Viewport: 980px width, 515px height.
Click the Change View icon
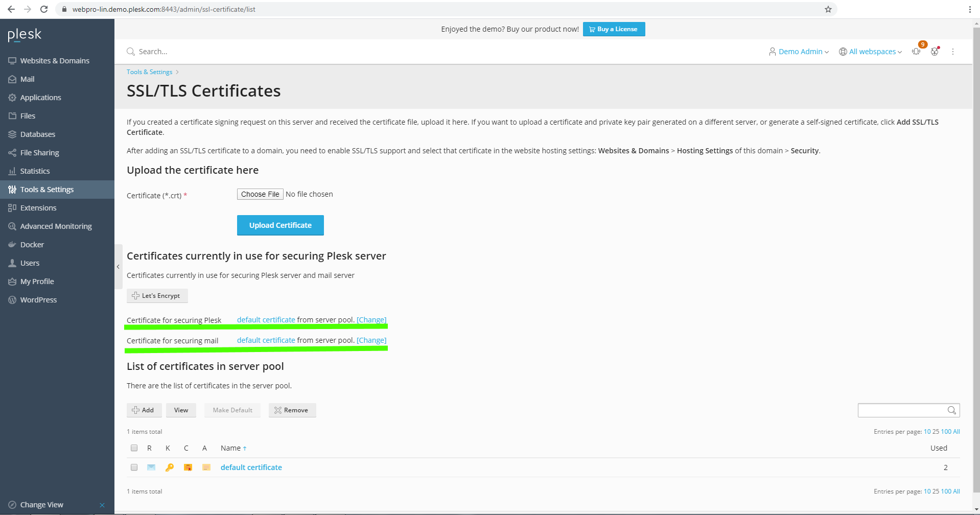[12, 505]
